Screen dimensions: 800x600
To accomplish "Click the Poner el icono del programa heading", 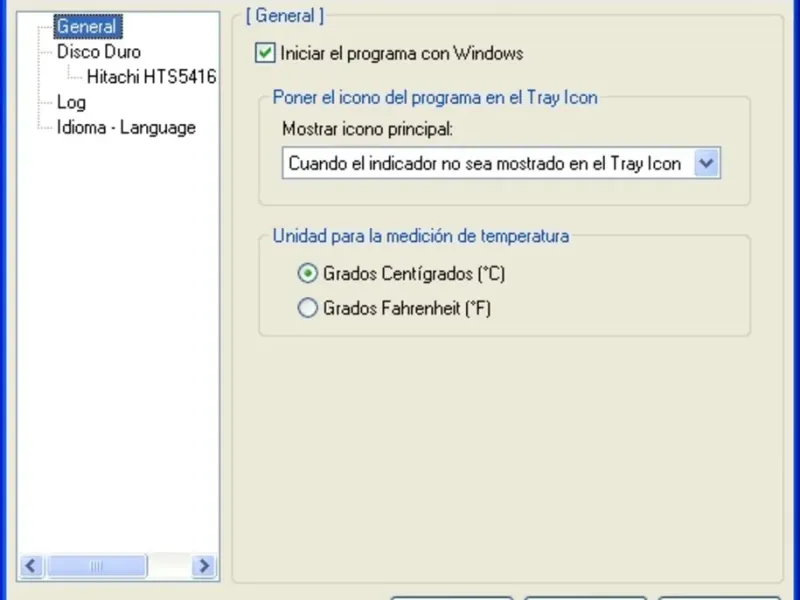I will click(435, 97).
